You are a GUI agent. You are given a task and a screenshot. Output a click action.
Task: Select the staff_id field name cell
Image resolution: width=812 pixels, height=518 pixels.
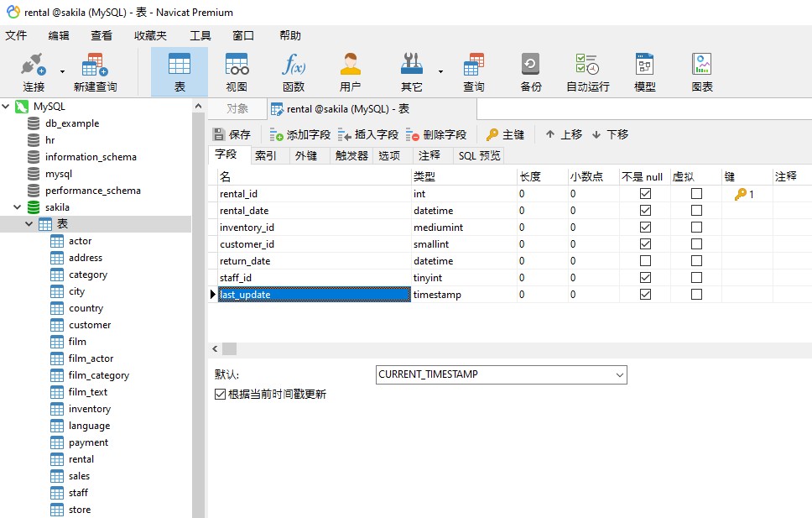315,277
